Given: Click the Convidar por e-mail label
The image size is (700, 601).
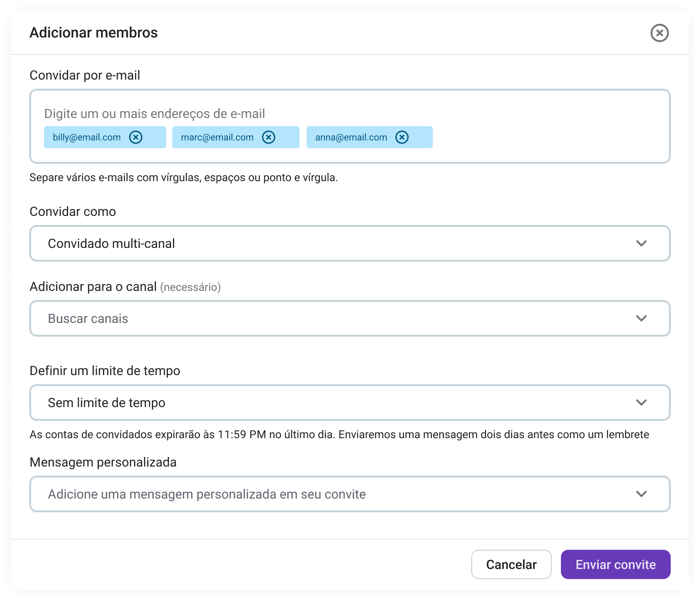Looking at the screenshot, I should click(85, 75).
